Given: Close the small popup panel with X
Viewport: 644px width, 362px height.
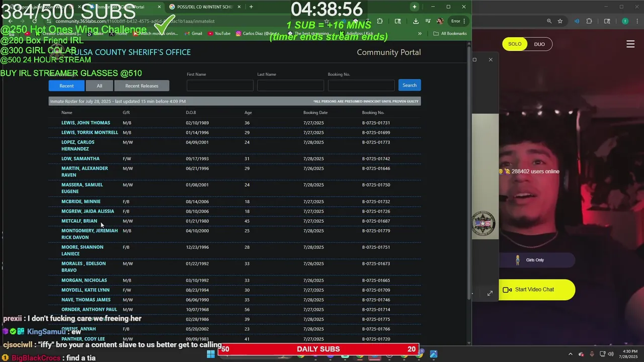Looking at the screenshot, I should (491, 60).
